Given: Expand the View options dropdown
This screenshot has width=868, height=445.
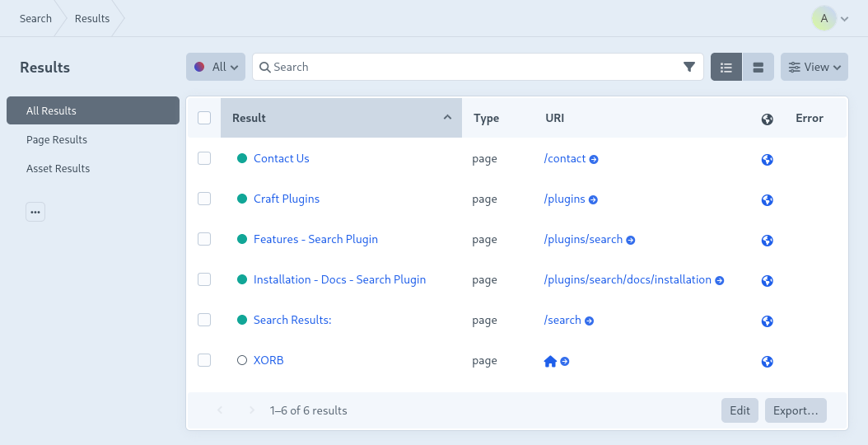Looking at the screenshot, I should [814, 67].
